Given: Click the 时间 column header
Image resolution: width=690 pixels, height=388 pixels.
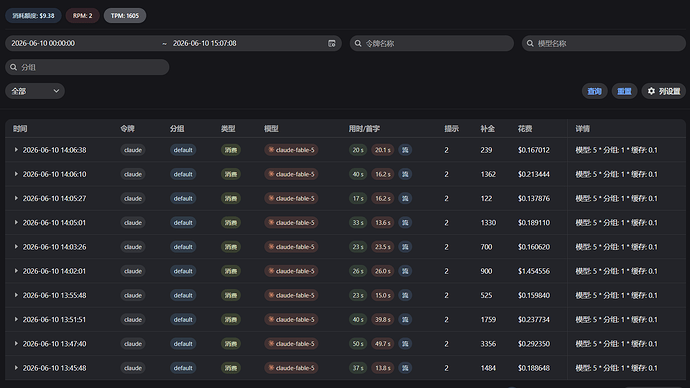Looking at the screenshot, I should click(x=20, y=128).
